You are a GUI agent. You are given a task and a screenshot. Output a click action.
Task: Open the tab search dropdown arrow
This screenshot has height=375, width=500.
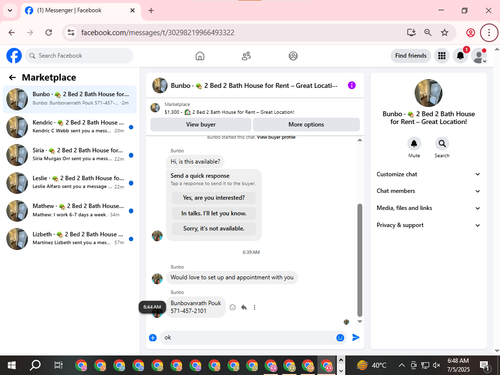[10, 10]
